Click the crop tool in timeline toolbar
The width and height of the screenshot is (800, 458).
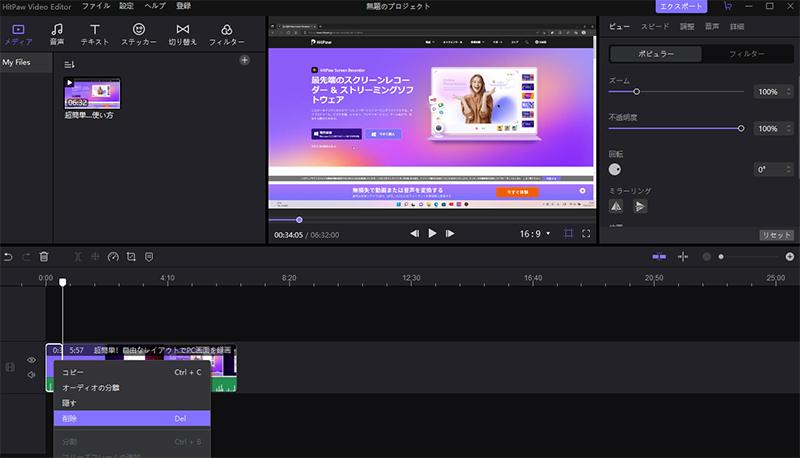pyautogui.click(x=131, y=257)
